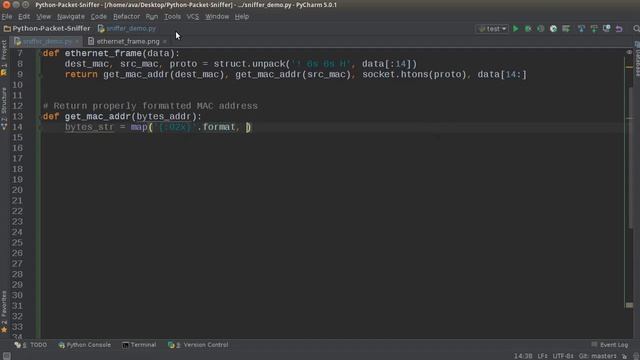Image resolution: width=640 pixels, height=360 pixels.
Task: Open the Navigate menu
Action: (x=71, y=17)
